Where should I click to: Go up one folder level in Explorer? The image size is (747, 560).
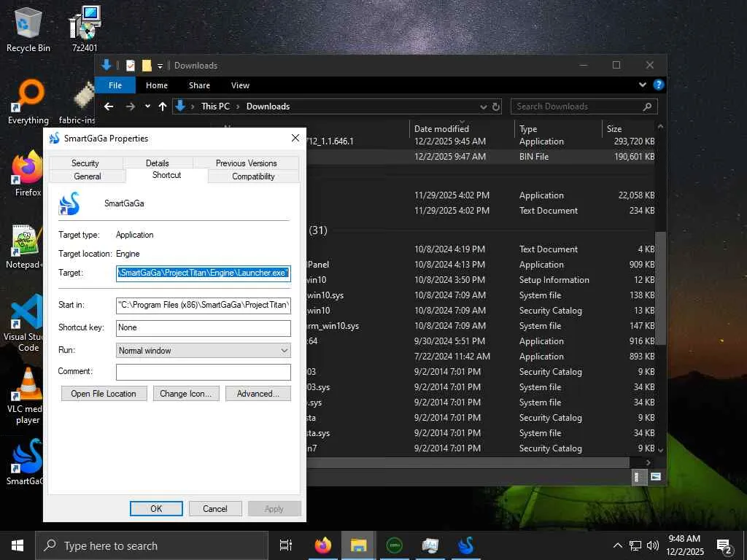163,106
